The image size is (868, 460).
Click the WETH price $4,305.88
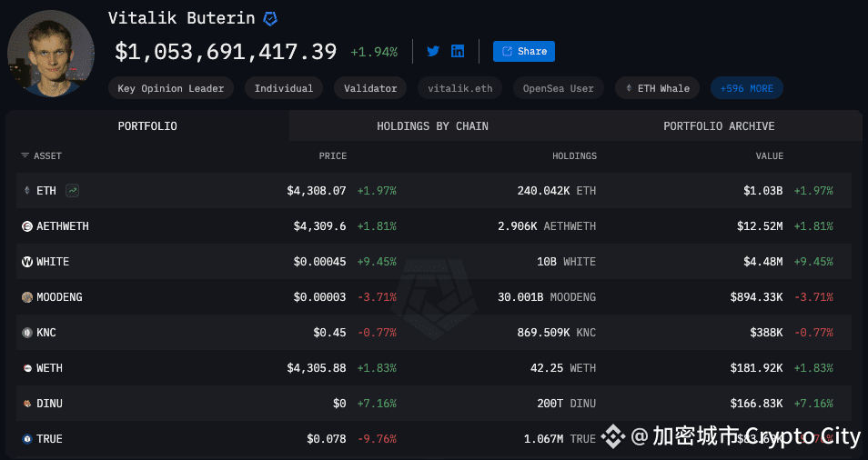click(x=316, y=367)
